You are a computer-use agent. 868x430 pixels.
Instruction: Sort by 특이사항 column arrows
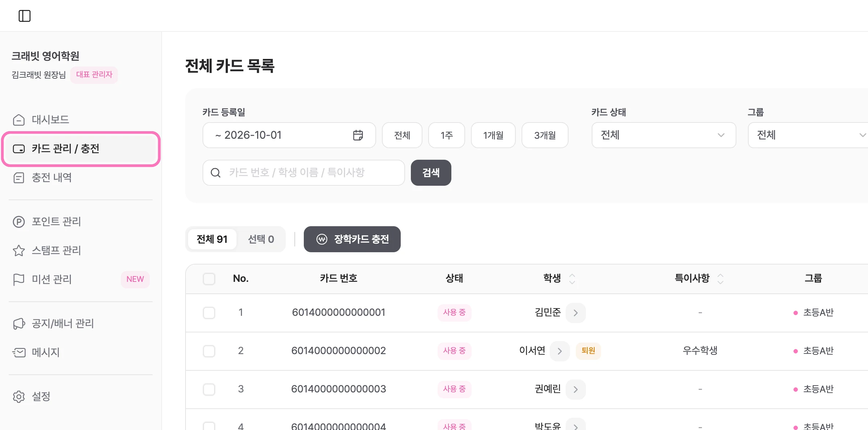720,279
